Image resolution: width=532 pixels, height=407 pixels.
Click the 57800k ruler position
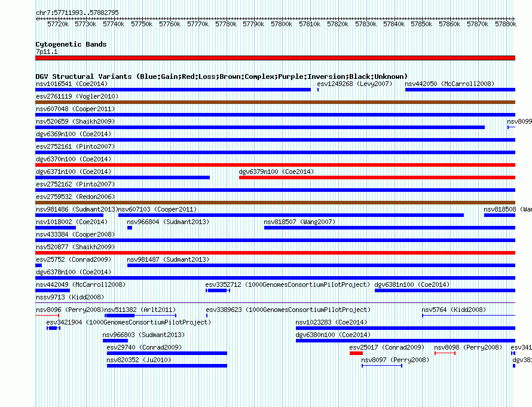tap(282, 24)
